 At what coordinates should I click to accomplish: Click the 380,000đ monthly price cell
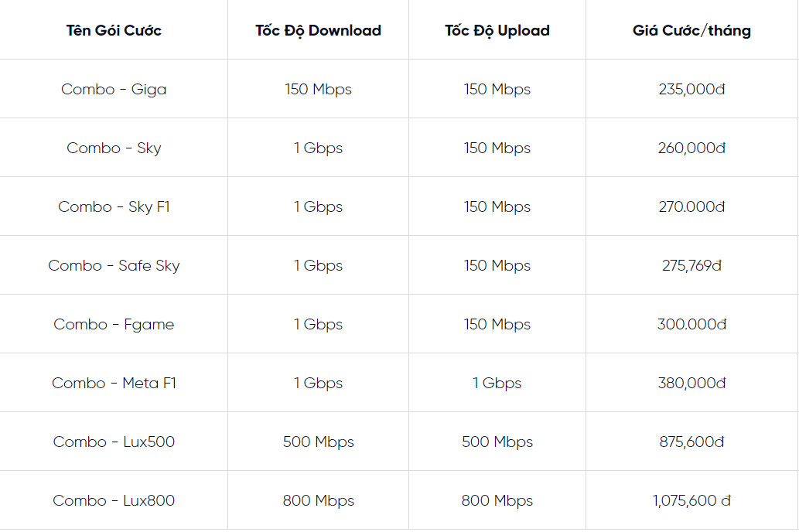coord(691,384)
